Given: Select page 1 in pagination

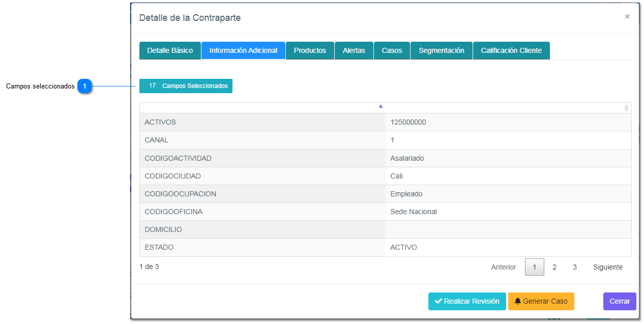Looking at the screenshot, I should (x=534, y=268).
